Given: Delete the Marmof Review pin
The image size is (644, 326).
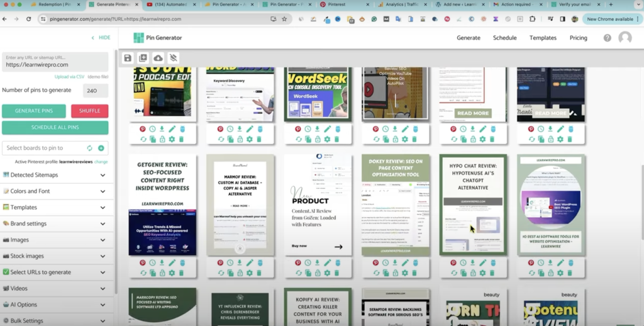Looking at the screenshot, I should (258, 273).
